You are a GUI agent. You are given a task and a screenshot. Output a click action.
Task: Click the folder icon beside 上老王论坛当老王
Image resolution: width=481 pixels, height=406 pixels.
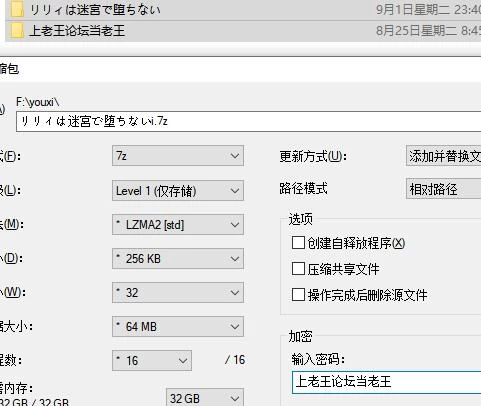click(x=17, y=31)
